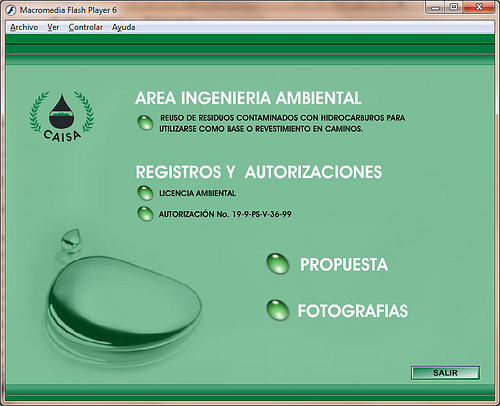Open the FOTOGRAFIAS section link
The width and height of the screenshot is (500, 406).
[x=353, y=311]
